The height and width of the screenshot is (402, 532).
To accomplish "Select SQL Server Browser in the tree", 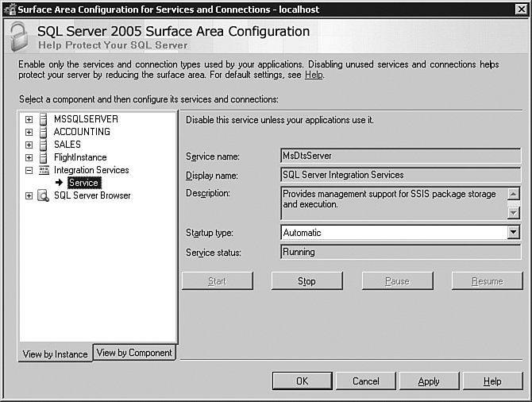I will (92, 195).
